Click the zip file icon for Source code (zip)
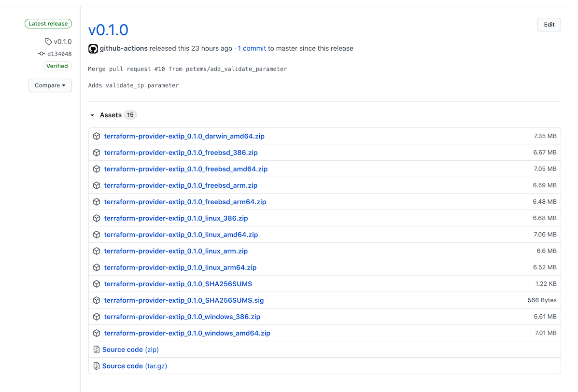 pos(97,350)
